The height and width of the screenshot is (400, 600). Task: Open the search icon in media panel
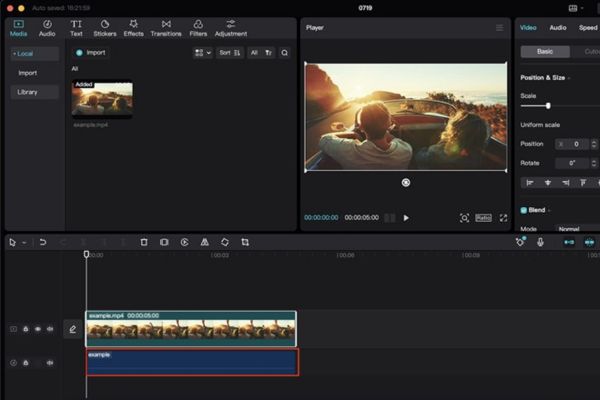tap(284, 53)
